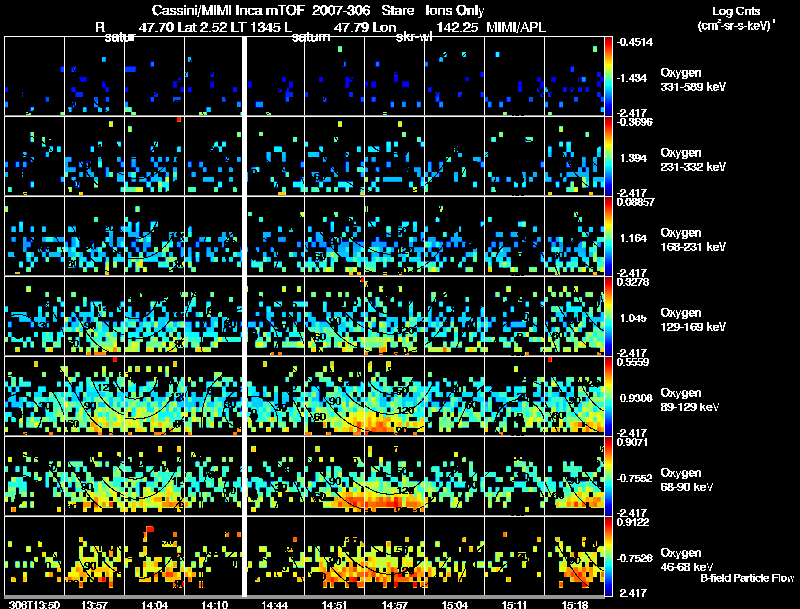This screenshot has width=800, height=609.
Task: Click the -1.434 colorbar midpoint value
Action: coord(632,78)
